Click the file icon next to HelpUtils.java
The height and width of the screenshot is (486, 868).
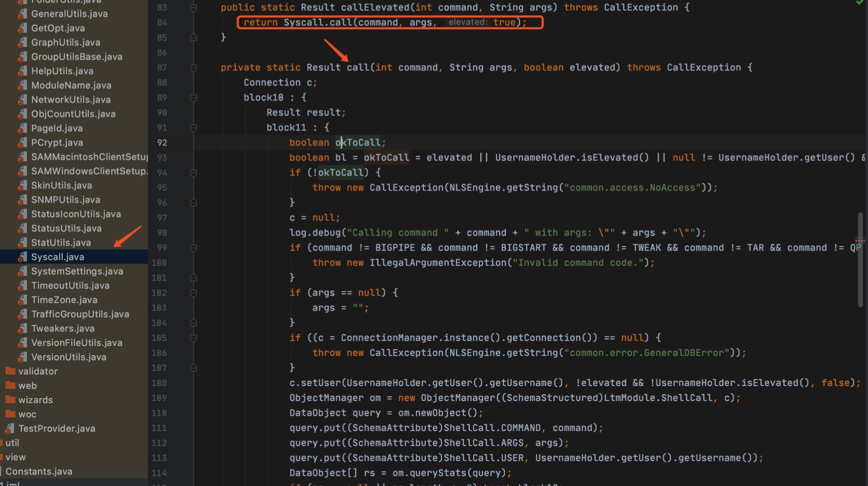(22, 71)
